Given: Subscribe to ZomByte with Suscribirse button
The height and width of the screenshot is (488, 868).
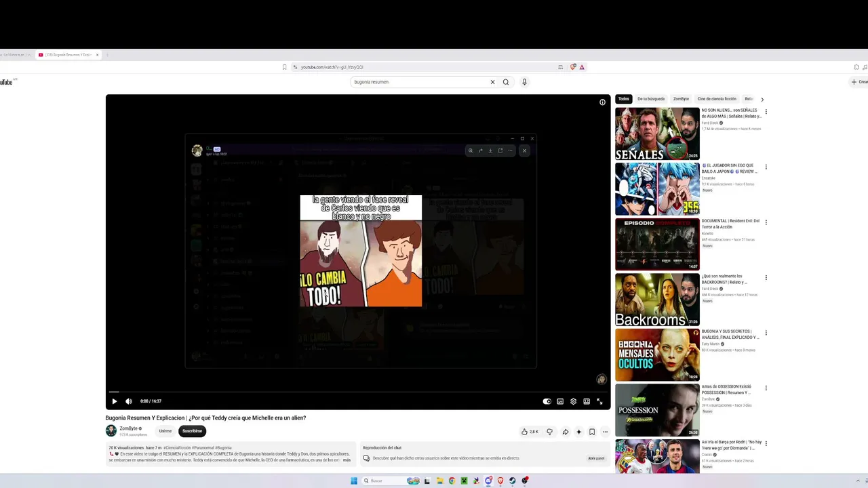Looking at the screenshot, I should click(192, 431).
